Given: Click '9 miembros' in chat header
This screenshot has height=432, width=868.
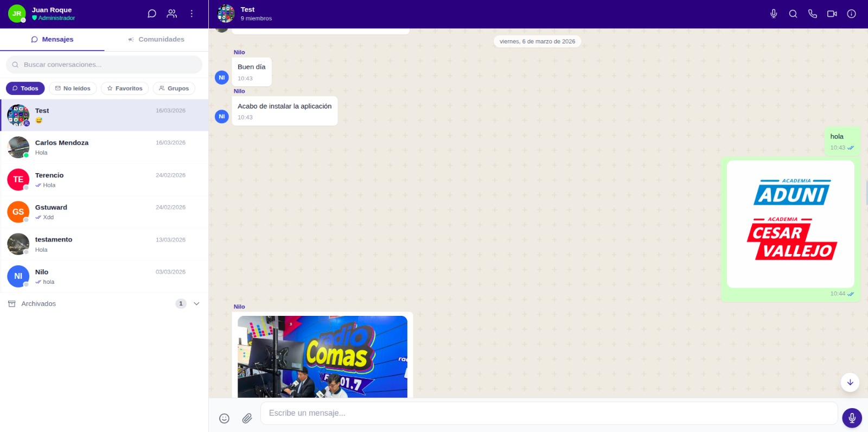Looking at the screenshot, I should (256, 18).
